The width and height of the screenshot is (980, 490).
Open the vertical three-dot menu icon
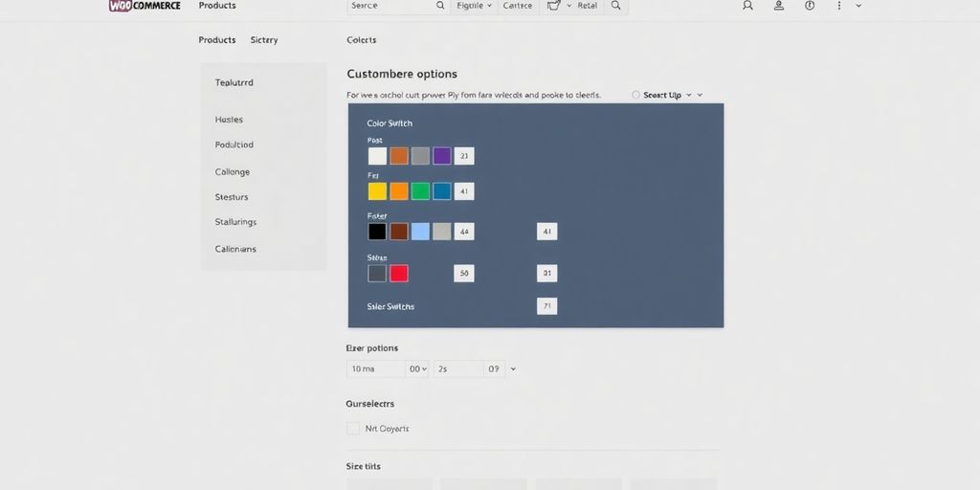[839, 6]
